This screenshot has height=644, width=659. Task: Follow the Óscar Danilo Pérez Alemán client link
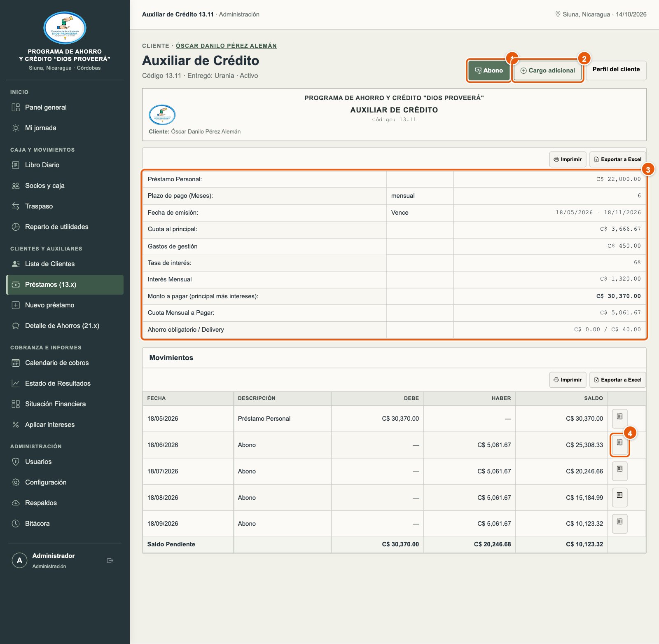pyautogui.click(x=226, y=46)
